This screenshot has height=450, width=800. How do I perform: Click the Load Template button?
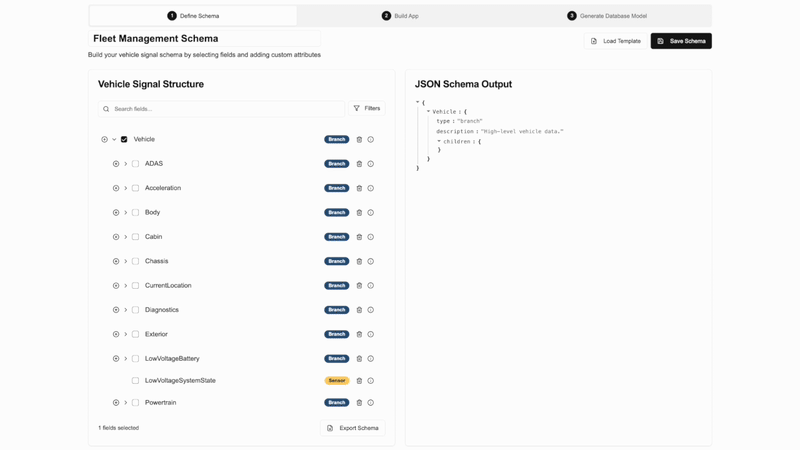point(615,41)
